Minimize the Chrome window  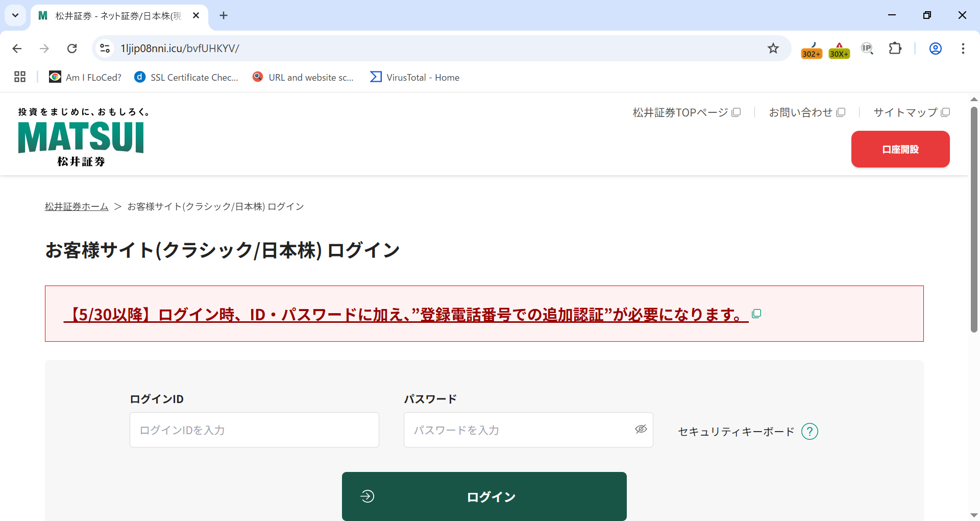pyautogui.click(x=892, y=15)
